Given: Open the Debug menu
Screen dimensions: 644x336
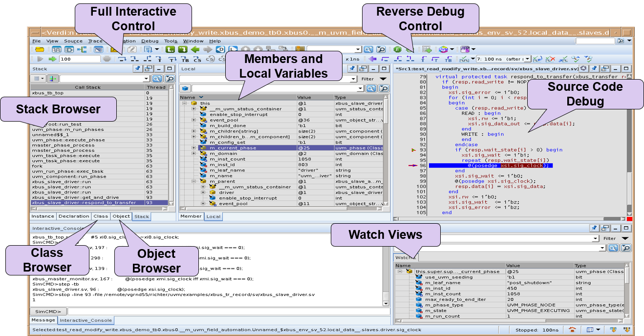Looking at the screenshot, I should click(x=150, y=41).
